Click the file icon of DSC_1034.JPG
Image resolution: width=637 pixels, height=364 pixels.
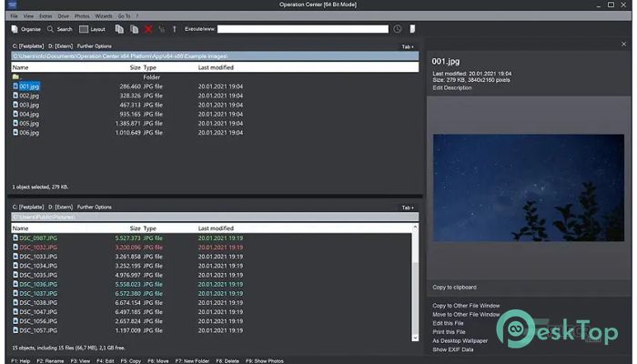pyautogui.click(x=15, y=266)
